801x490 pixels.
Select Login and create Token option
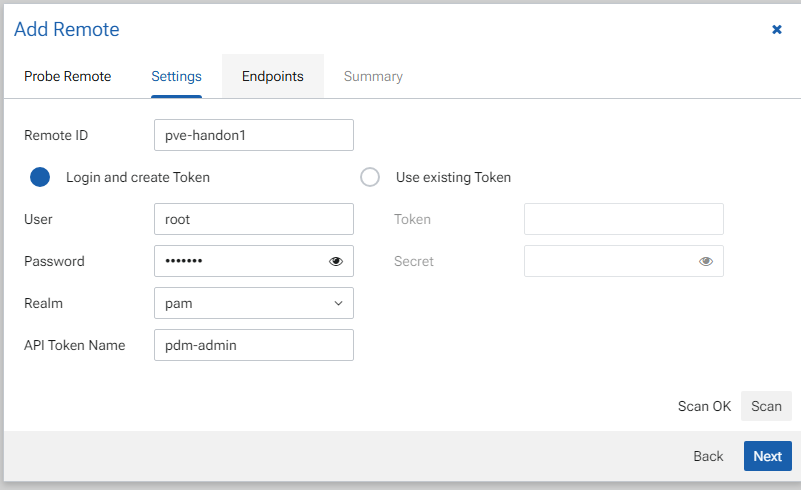click(x=40, y=178)
